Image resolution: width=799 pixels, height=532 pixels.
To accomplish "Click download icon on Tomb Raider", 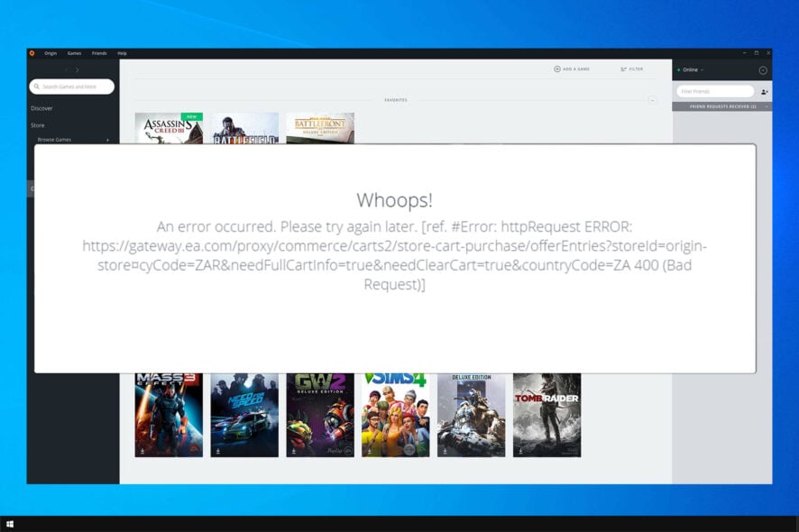I will click(x=520, y=451).
